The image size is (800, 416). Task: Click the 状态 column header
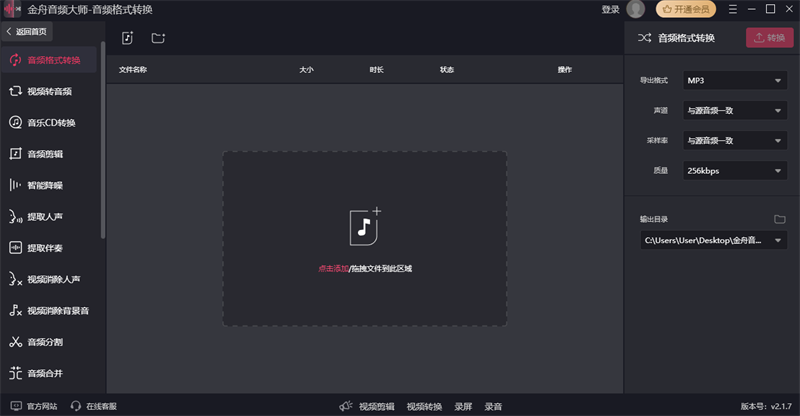[x=447, y=69]
